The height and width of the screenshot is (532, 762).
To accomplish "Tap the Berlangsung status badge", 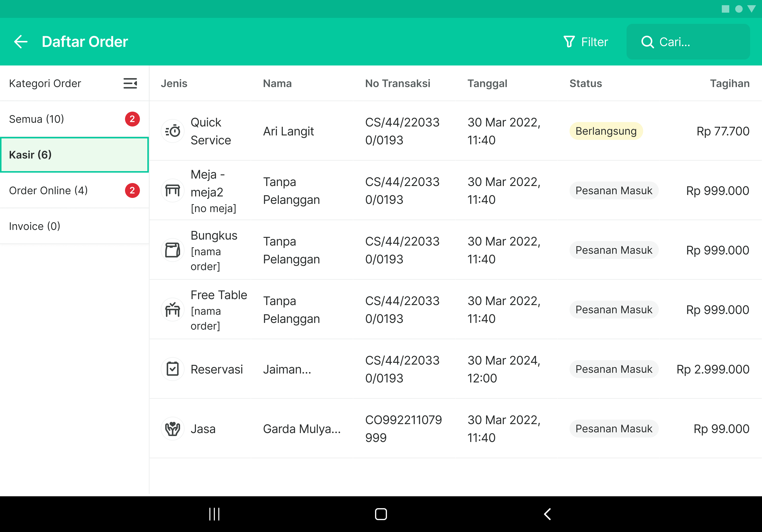I will pos(606,131).
